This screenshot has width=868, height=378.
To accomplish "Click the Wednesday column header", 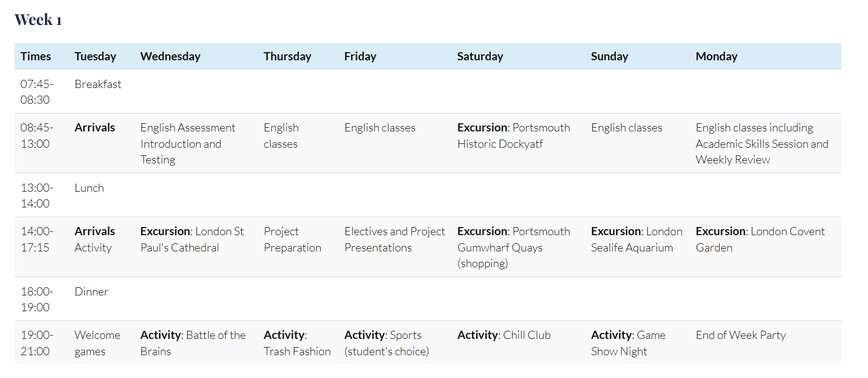I will click(x=170, y=56).
